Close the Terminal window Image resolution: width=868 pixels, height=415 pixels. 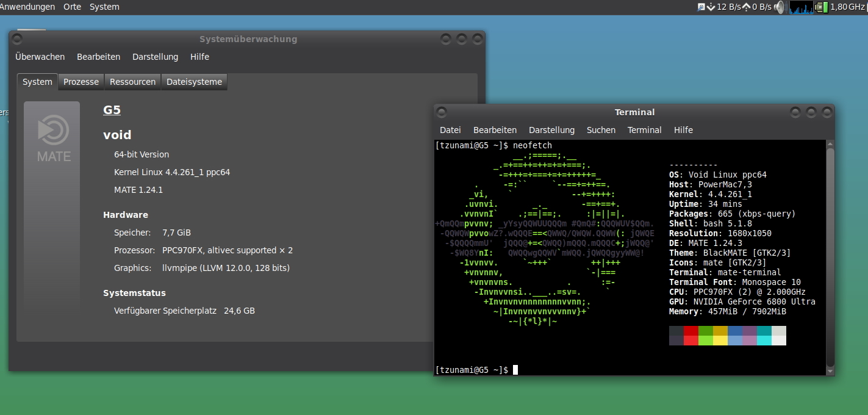[x=827, y=112]
